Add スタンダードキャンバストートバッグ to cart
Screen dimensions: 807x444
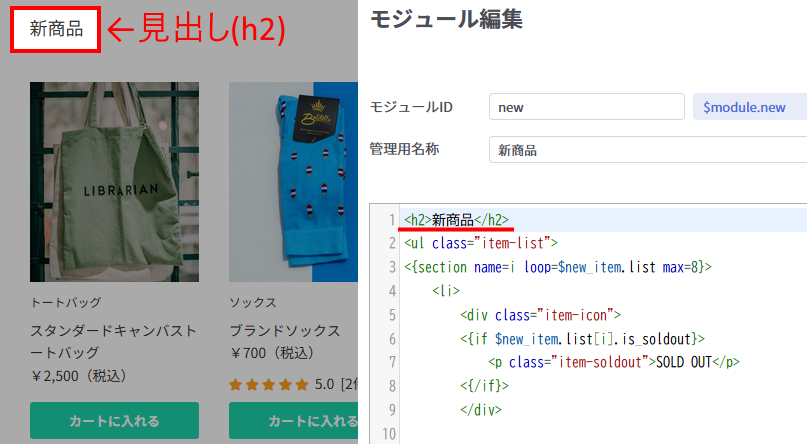[x=114, y=420]
